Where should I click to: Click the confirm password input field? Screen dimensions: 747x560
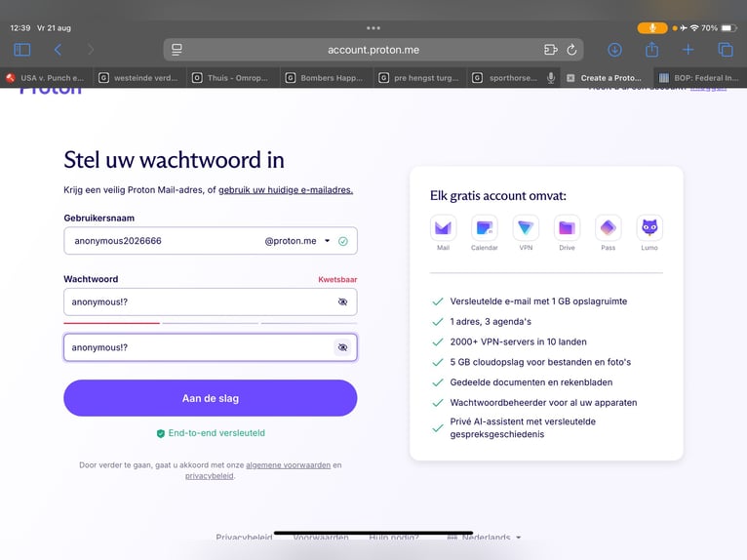click(x=210, y=347)
